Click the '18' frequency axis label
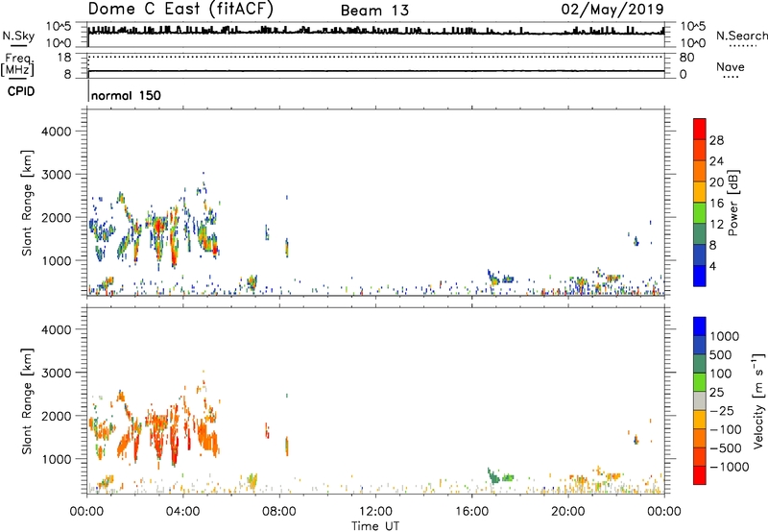This screenshot has height=532, width=768. coord(64,58)
